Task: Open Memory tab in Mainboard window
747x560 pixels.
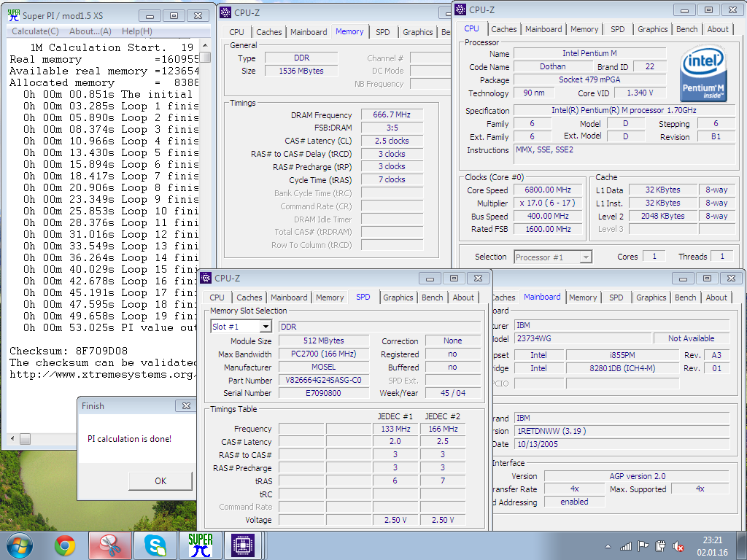Action: click(583, 297)
